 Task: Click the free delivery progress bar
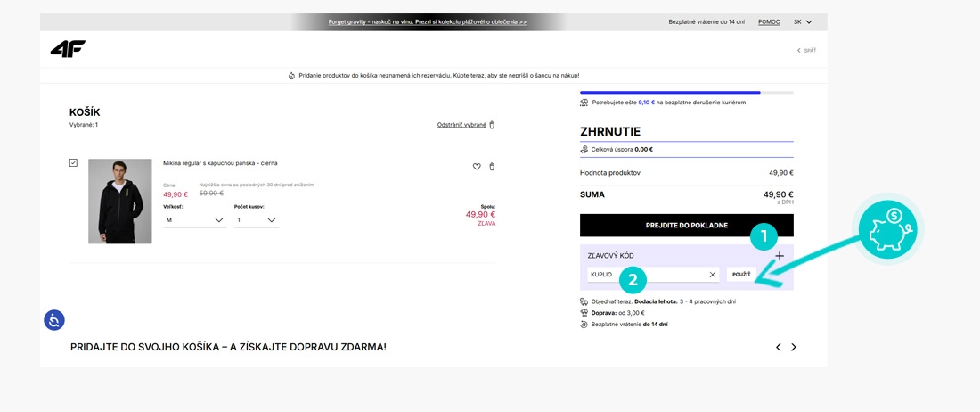(x=686, y=93)
